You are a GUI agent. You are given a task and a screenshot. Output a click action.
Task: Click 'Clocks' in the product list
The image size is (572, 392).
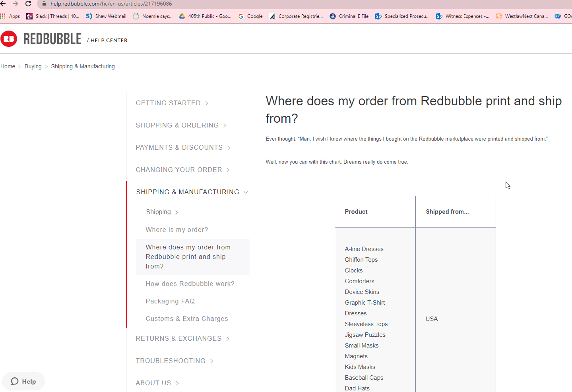tap(354, 270)
